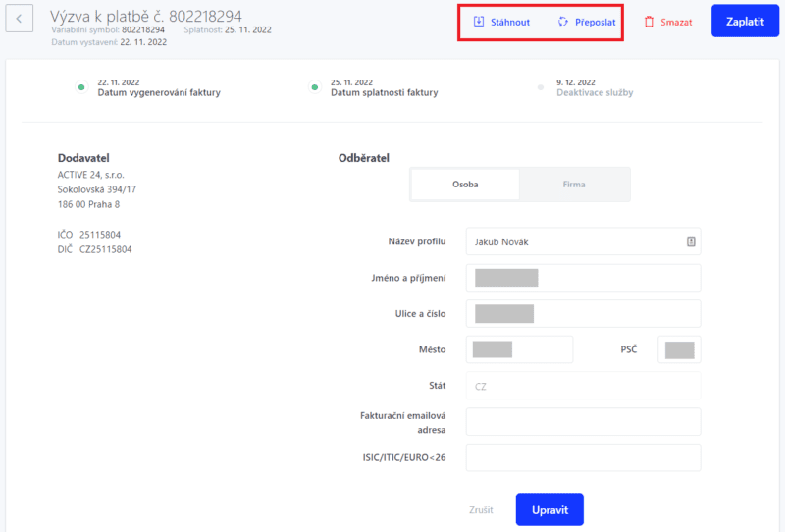This screenshot has width=785, height=532.
Task: Click the Fakturační emailová adresa field
Action: [583, 422]
